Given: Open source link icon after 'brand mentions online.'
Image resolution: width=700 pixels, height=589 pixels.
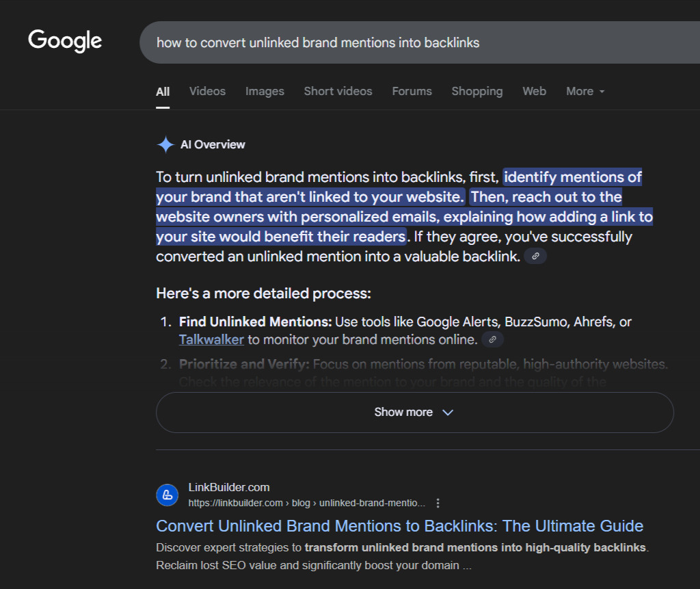Looking at the screenshot, I should (x=492, y=339).
